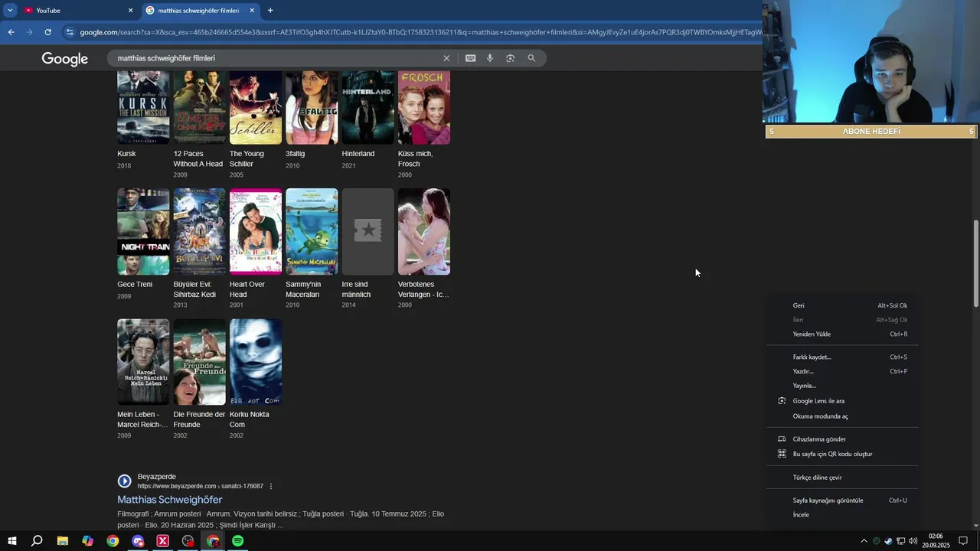The image size is (980, 551).
Task: Open Sammy'nin Maceraları movie poster
Action: point(312,231)
